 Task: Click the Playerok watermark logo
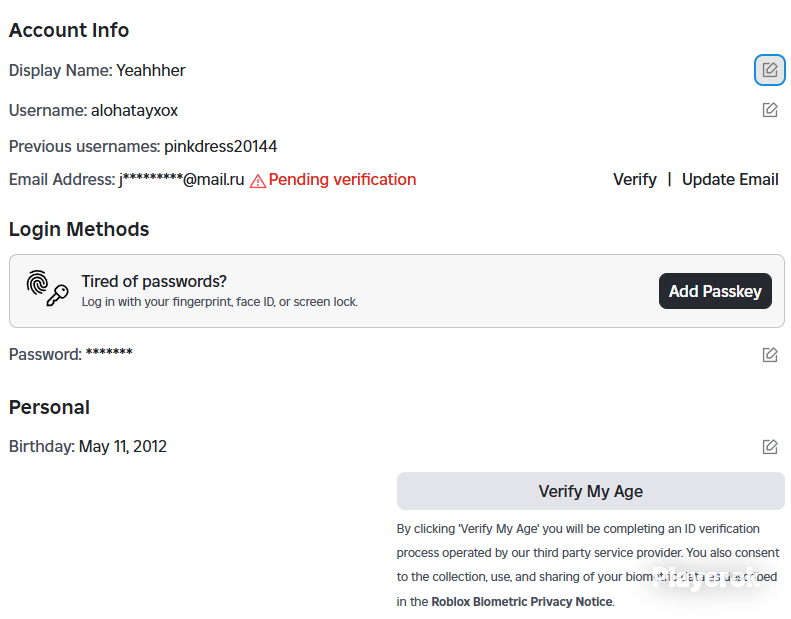706,578
